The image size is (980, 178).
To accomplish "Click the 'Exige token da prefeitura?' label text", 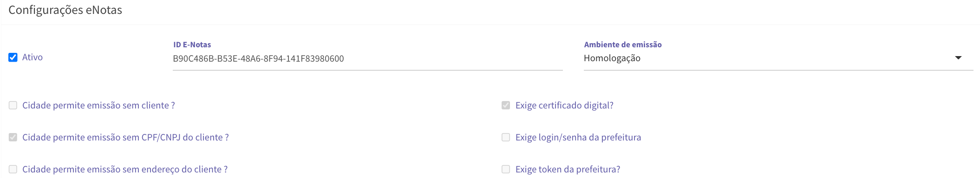I will click(x=568, y=169).
